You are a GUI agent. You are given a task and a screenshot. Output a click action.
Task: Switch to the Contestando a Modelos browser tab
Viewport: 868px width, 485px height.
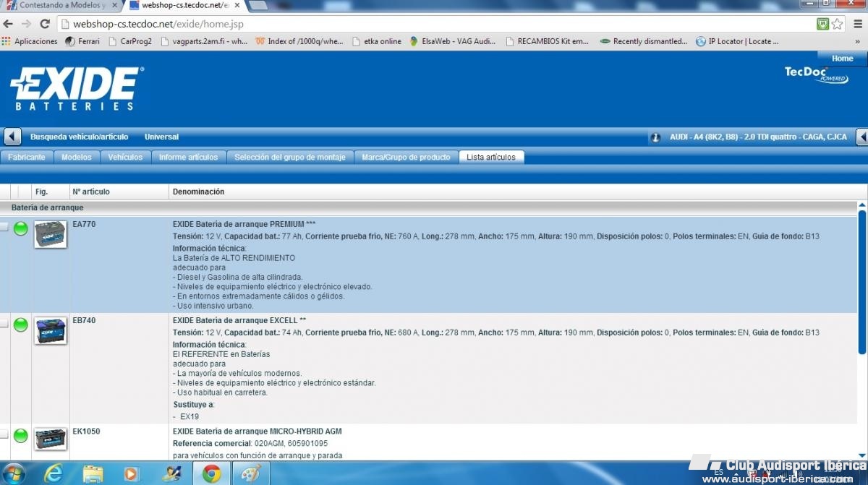click(61, 5)
